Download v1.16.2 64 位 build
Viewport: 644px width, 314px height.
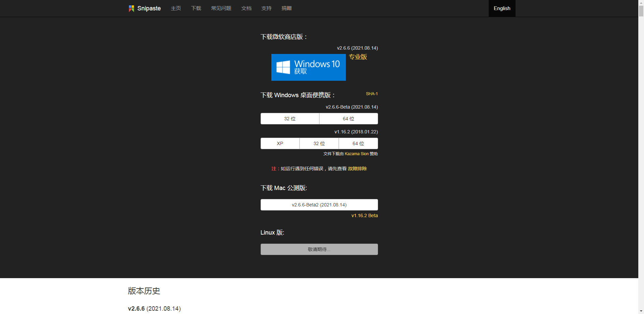click(x=358, y=143)
